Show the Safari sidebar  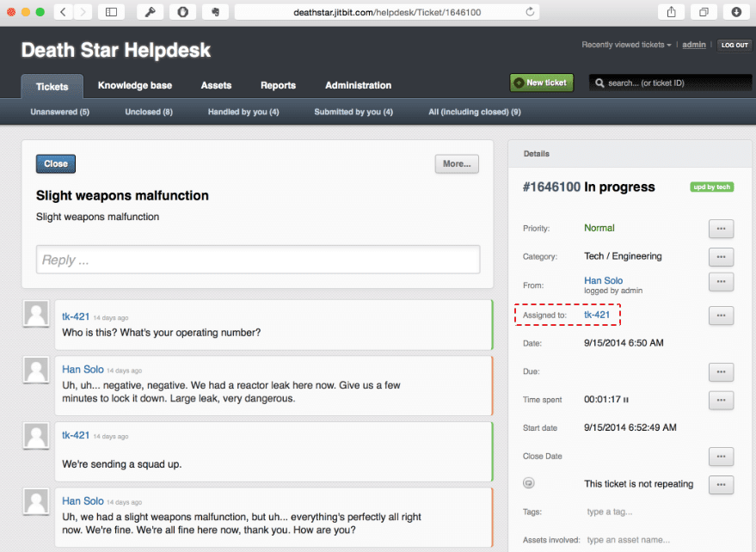(x=111, y=12)
